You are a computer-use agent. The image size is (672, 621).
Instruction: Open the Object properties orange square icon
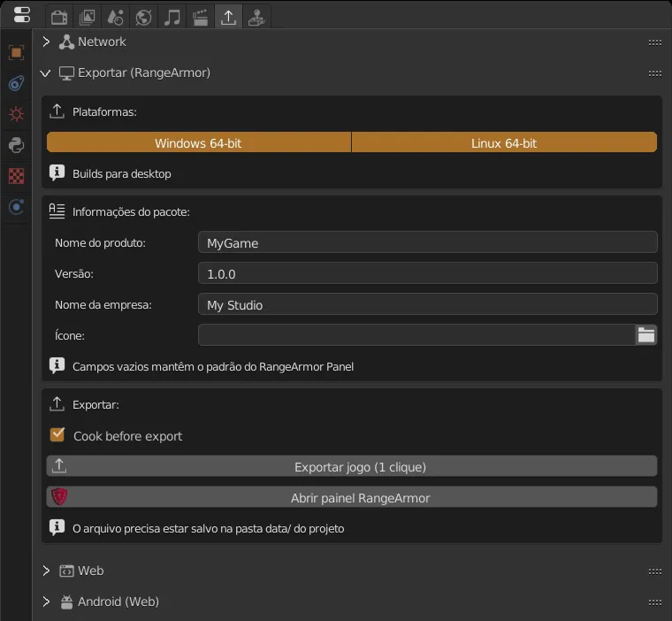tap(16, 53)
